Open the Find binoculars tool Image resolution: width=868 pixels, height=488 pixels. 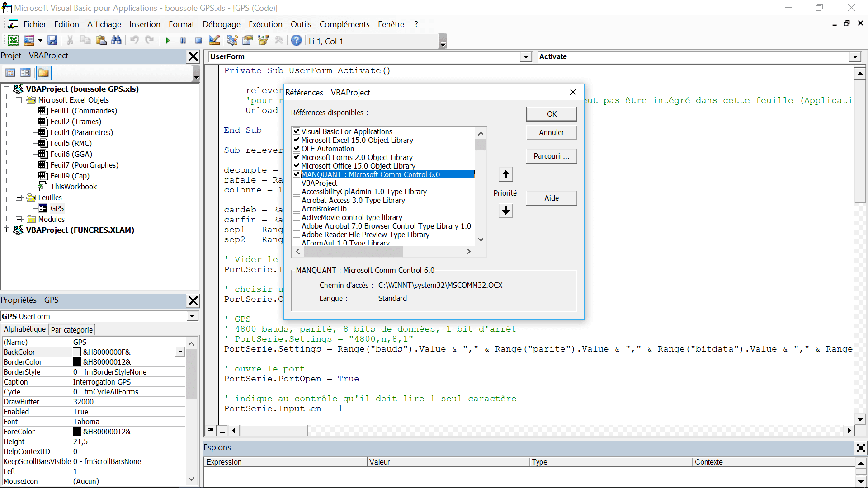[x=116, y=41]
